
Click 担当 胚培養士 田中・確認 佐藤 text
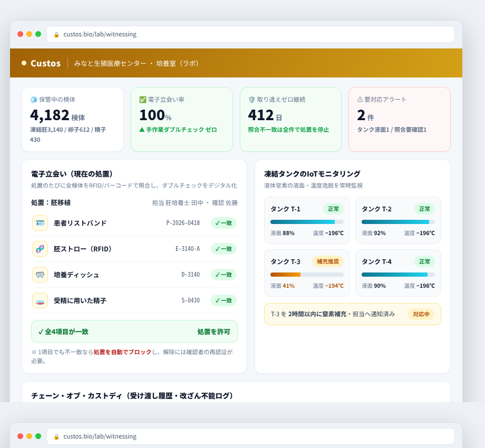tap(195, 203)
